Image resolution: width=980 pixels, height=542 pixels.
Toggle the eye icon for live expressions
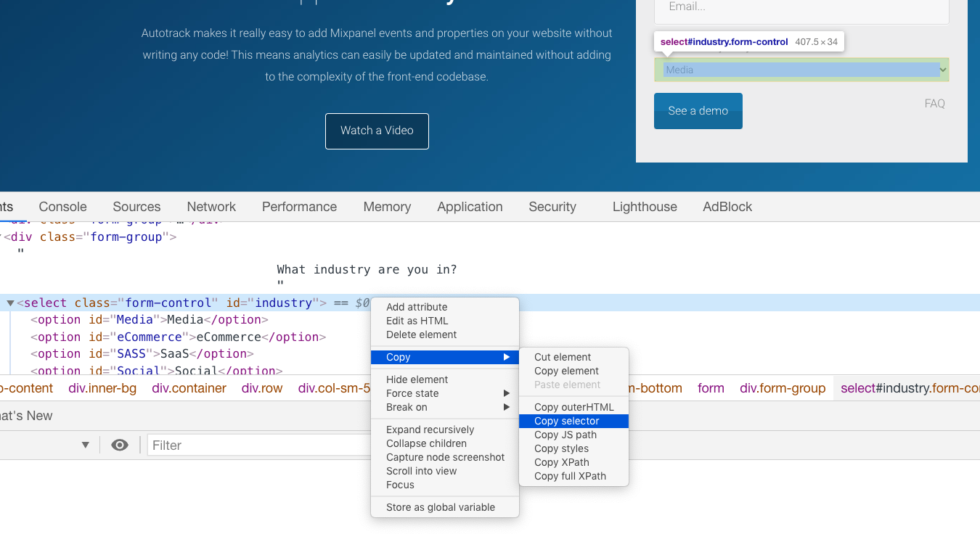click(x=120, y=445)
